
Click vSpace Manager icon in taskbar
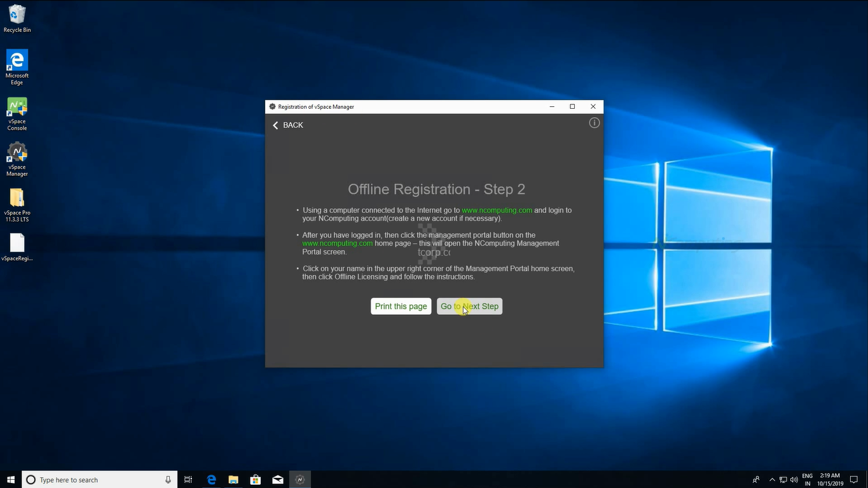pyautogui.click(x=300, y=480)
